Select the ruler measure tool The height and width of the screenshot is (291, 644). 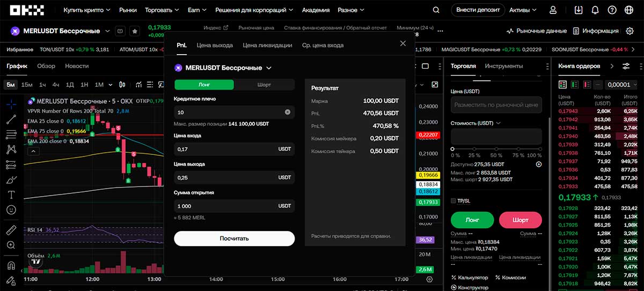coord(11,230)
